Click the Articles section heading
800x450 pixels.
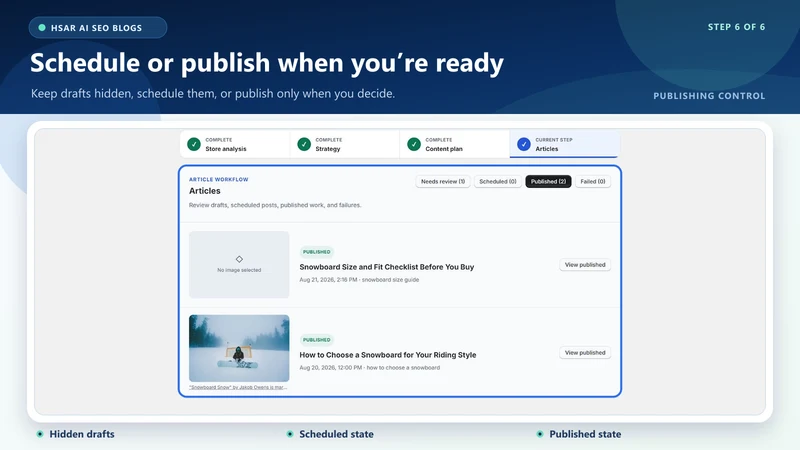pos(205,191)
